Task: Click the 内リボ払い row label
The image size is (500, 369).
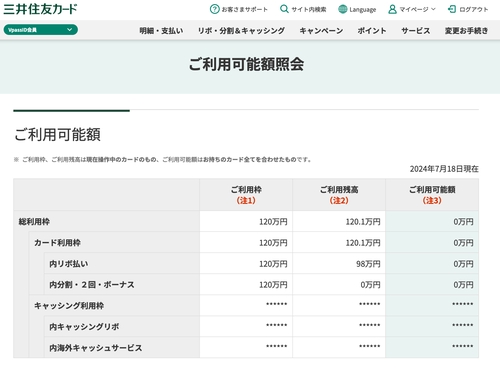Action: point(69,264)
